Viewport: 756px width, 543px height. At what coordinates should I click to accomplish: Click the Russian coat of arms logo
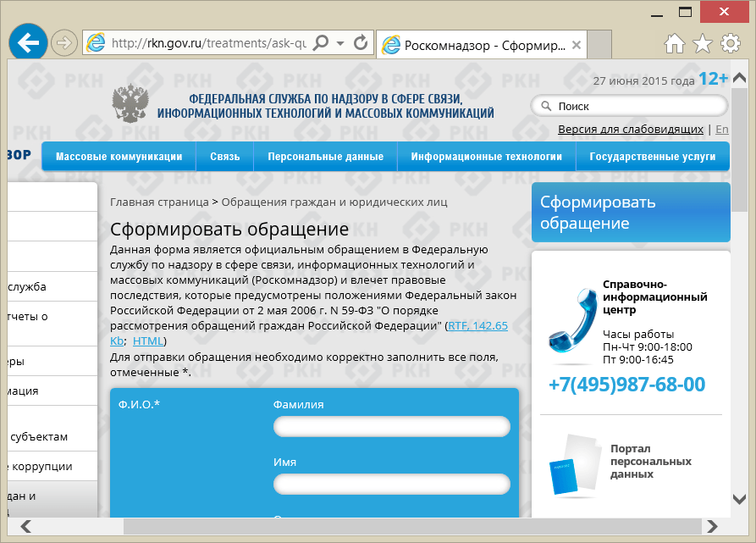click(130, 103)
